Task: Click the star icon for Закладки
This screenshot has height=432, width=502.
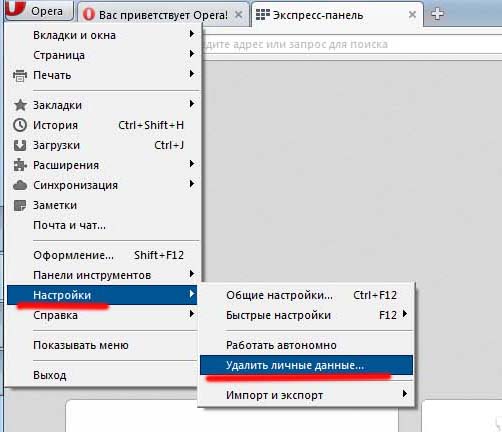Action: click(x=20, y=105)
